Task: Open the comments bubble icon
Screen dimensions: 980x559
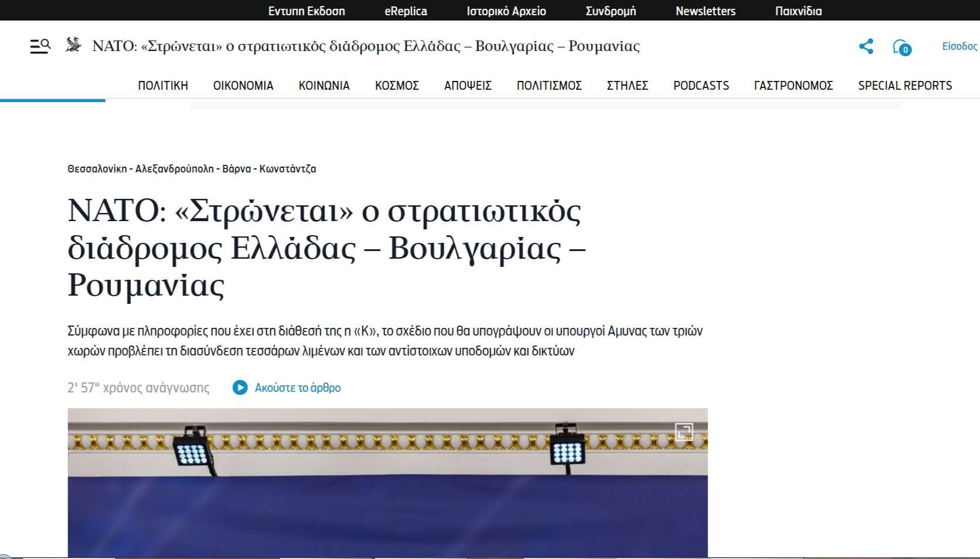Action: point(901,47)
